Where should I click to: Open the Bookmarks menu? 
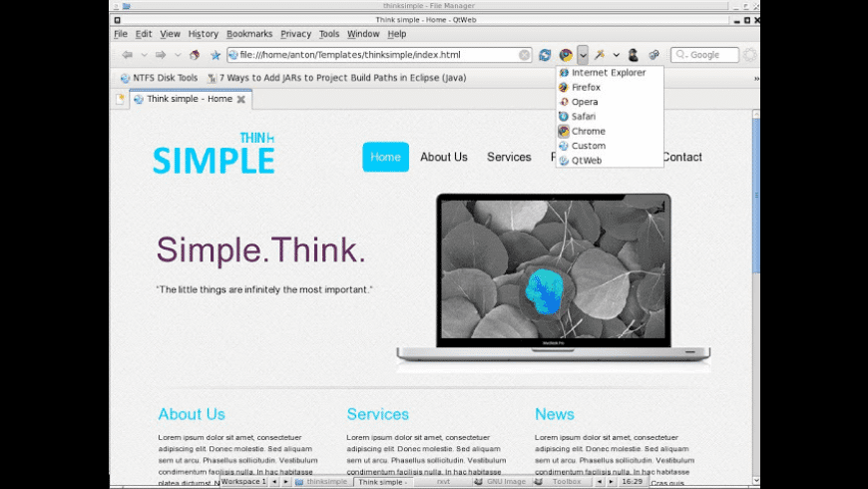[249, 34]
